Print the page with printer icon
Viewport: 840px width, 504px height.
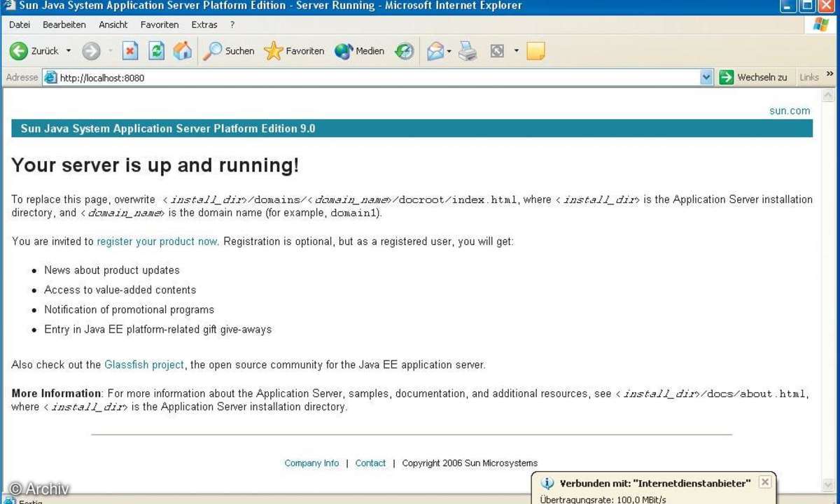(468, 51)
